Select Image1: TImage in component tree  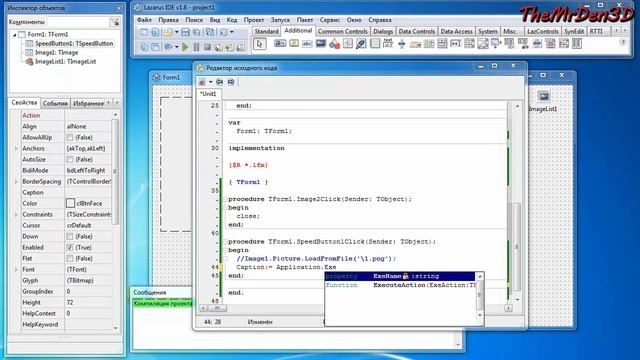point(56,52)
